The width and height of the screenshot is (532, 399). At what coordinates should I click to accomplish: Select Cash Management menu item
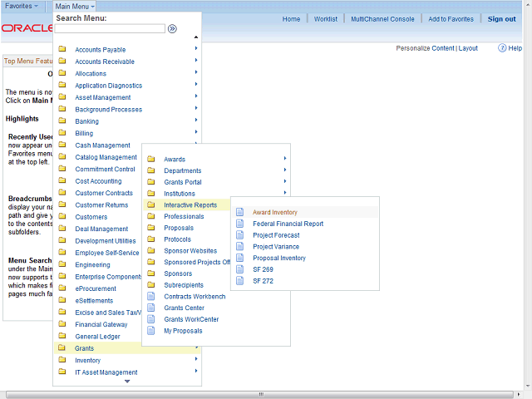(102, 145)
